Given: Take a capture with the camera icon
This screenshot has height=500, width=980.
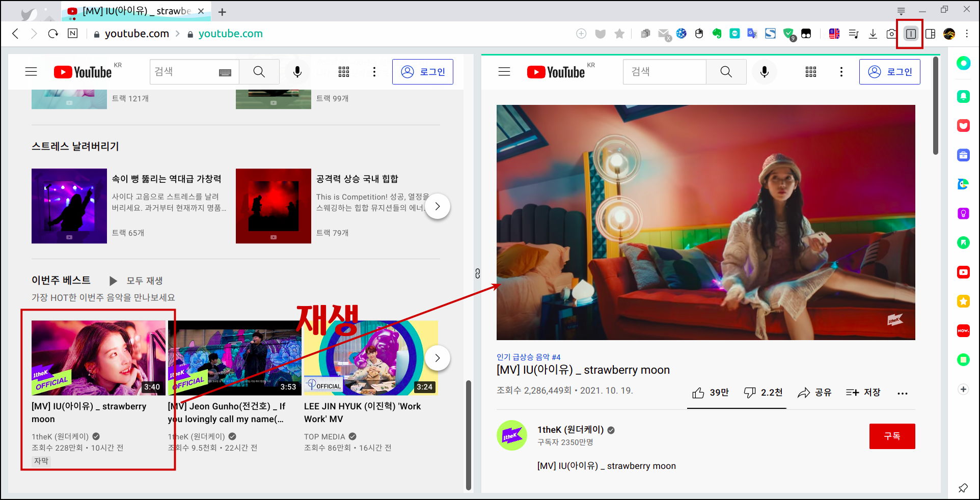Looking at the screenshot, I should pyautogui.click(x=891, y=34).
